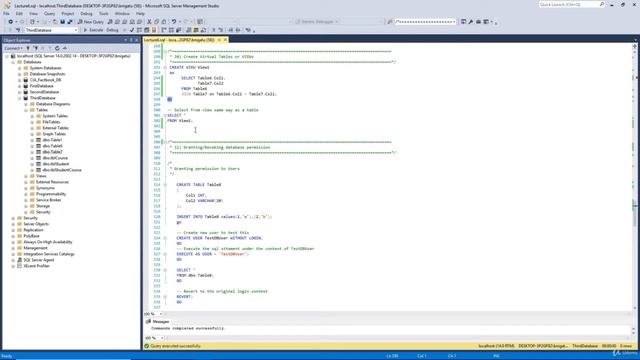Screen dimensions: 640x360
Task: Open the Help menu
Action: [140, 13]
